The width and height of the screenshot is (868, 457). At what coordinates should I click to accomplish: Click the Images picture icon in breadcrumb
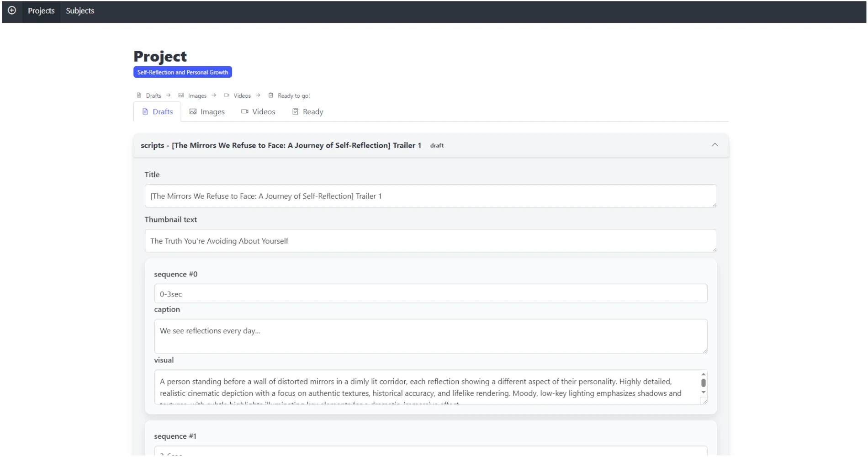[x=181, y=96]
